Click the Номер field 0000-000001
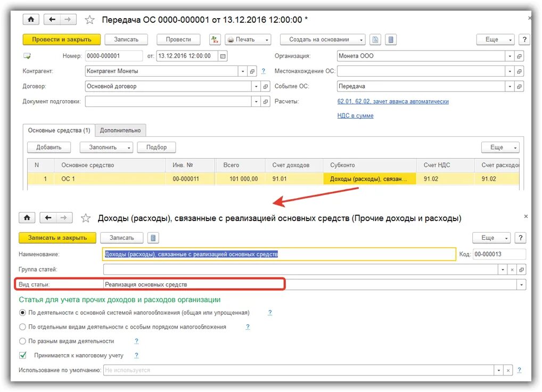Viewport: 542px width, 392px height. 114,56
